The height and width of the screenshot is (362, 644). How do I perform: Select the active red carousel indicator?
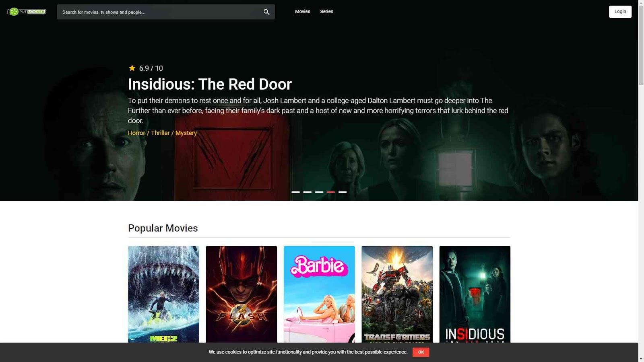(x=331, y=192)
